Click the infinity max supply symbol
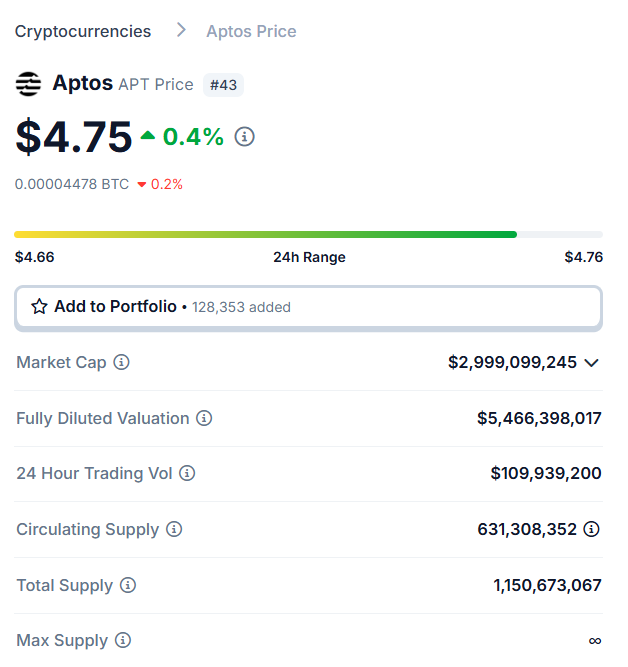The image size is (628, 667). 595,641
